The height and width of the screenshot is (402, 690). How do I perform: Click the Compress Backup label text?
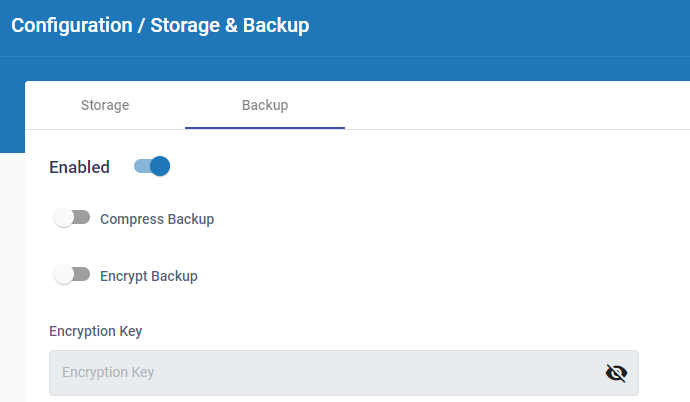[x=157, y=219]
